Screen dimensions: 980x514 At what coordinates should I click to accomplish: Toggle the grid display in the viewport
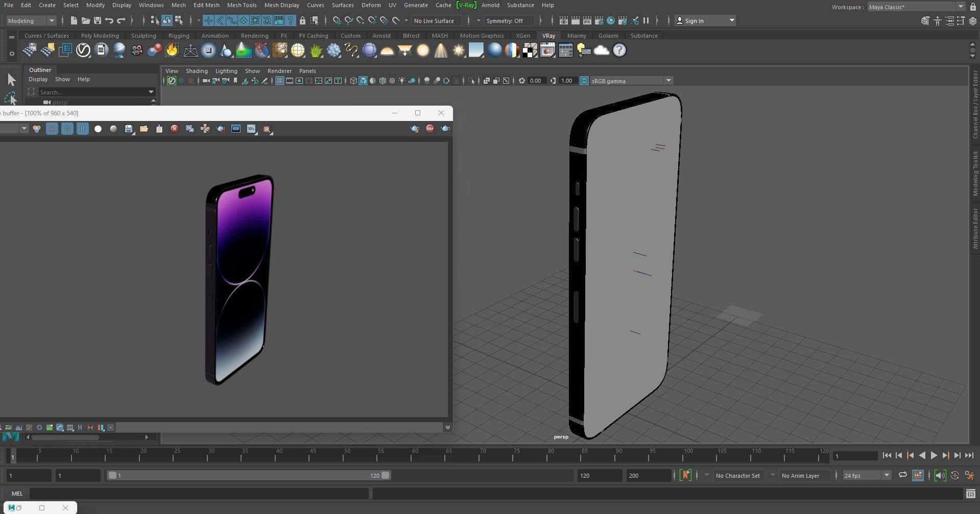279,81
